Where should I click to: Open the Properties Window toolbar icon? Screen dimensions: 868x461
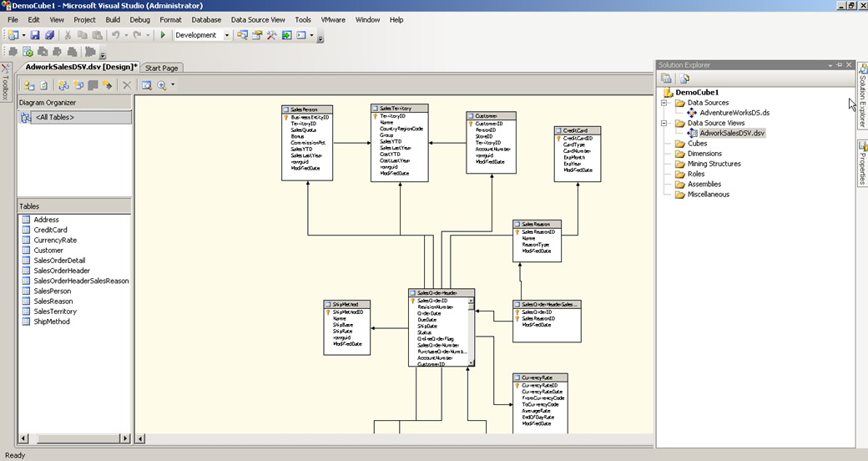coord(257,35)
